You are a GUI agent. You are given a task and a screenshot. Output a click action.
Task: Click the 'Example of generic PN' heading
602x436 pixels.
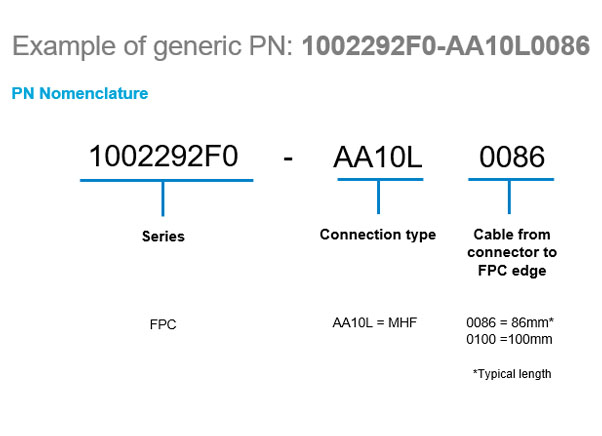[152, 47]
